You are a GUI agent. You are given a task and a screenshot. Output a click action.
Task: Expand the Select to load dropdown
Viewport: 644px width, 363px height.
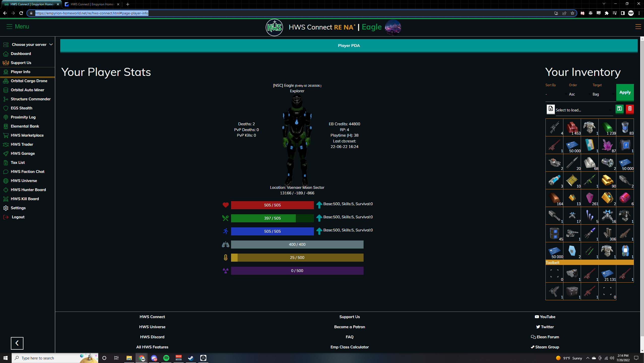tap(583, 110)
